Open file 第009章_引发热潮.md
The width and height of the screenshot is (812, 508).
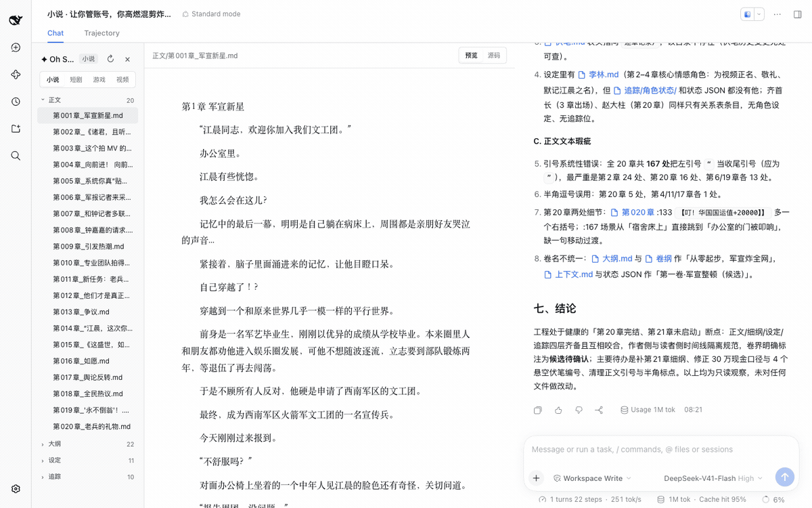(x=88, y=247)
